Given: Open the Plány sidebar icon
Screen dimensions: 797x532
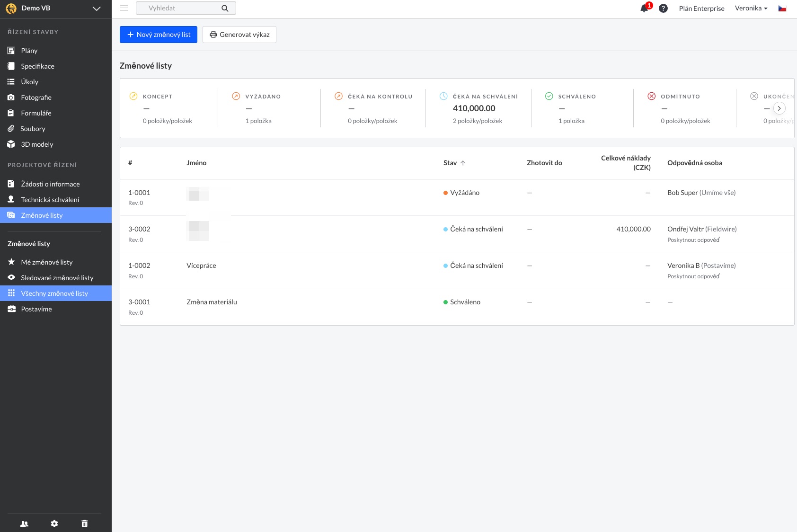Looking at the screenshot, I should click(11, 50).
